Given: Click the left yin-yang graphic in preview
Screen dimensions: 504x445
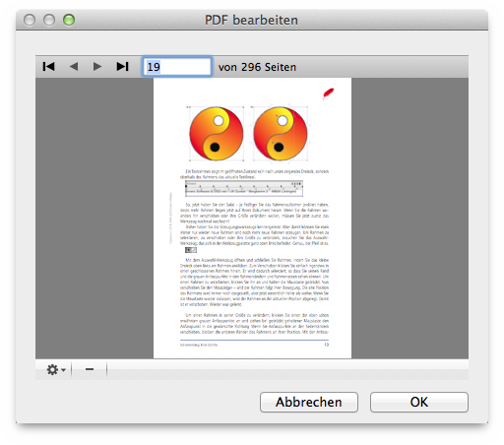Looking at the screenshot, I should [x=217, y=134].
